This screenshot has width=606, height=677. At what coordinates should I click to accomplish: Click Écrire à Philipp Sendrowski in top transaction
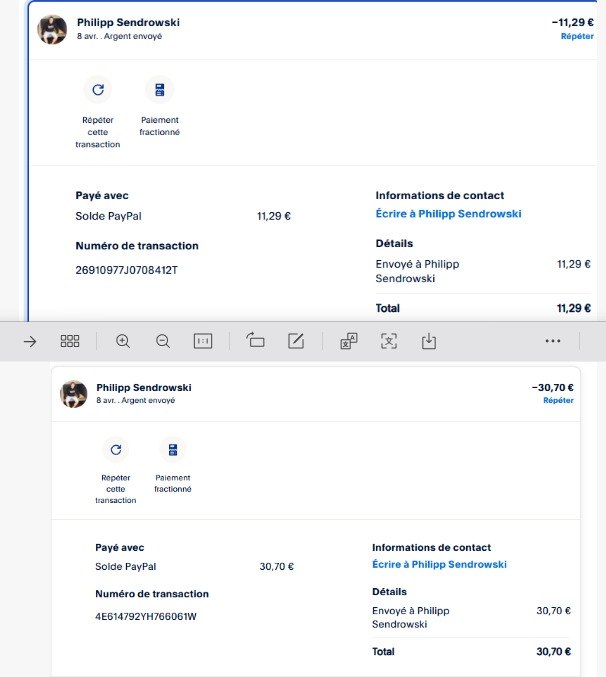pos(448,214)
